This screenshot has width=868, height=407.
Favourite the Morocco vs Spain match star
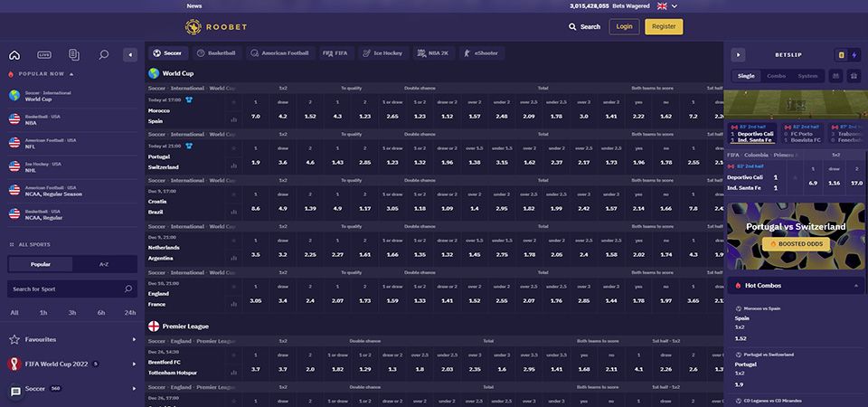pos(233,102)
